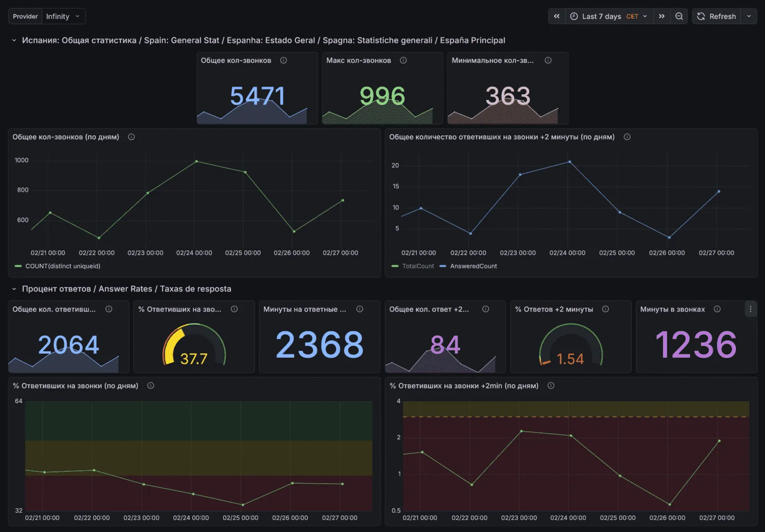Screen dimensions: 765x532
Task: Click the 37.7 percent answered gauge
Action: [194, 345]
